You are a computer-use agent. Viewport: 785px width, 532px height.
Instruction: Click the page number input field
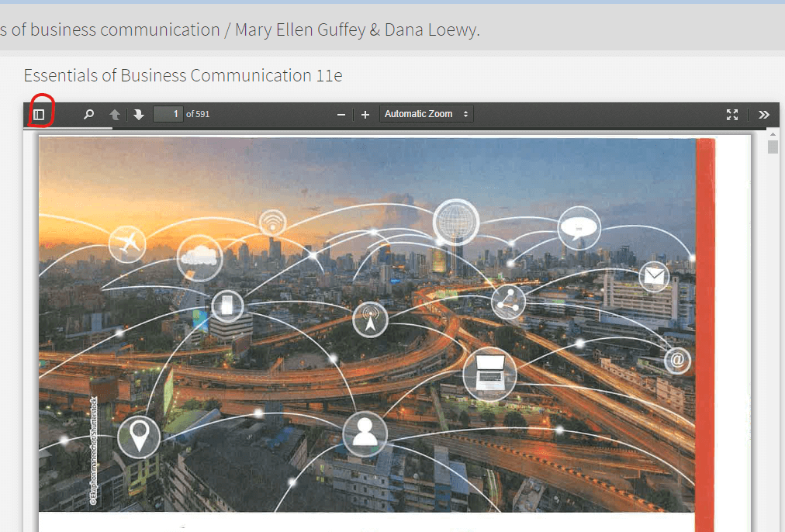(x=168, y=115)
